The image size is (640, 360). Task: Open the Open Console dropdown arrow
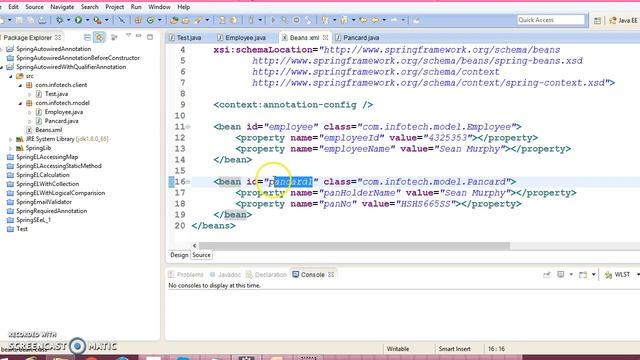click(x=593, y=275)
